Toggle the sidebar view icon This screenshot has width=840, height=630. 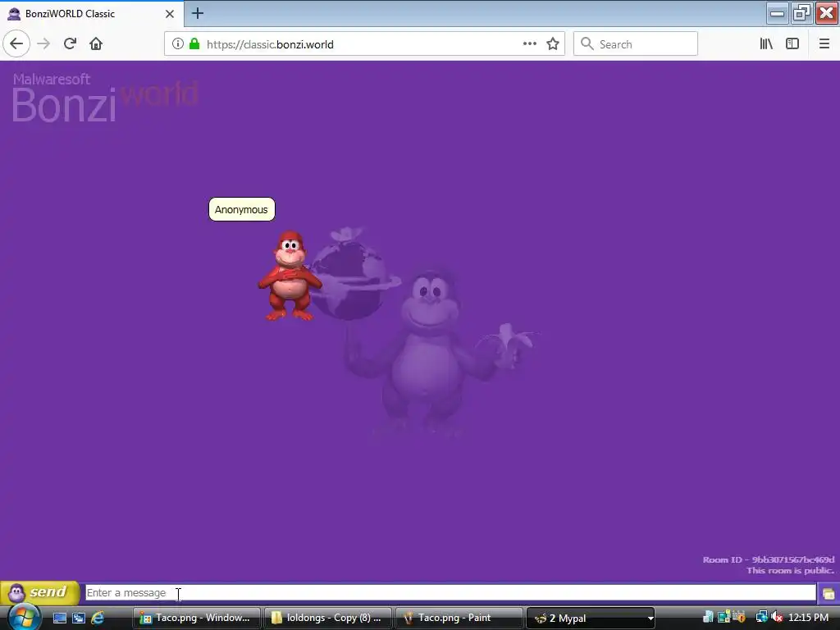[x=792, y=44]
